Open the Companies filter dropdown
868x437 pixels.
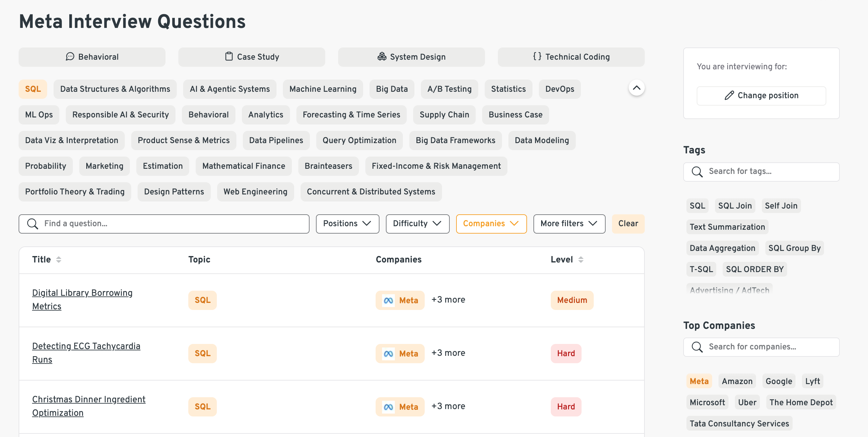tap(491, 223)
